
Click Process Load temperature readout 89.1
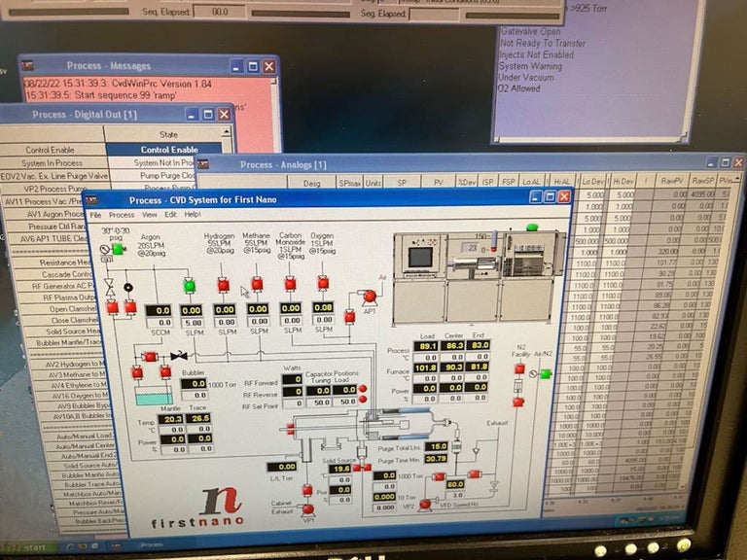pos(426,346)
